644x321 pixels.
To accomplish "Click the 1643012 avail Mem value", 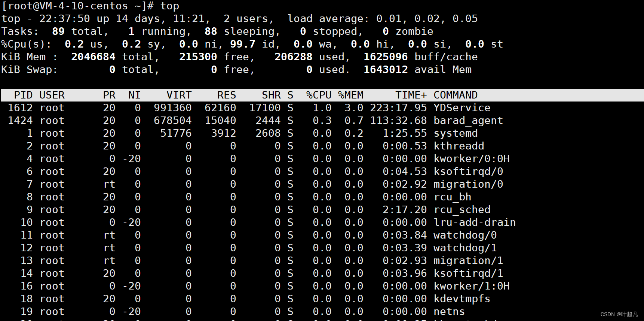I will [x=386, y=70].
